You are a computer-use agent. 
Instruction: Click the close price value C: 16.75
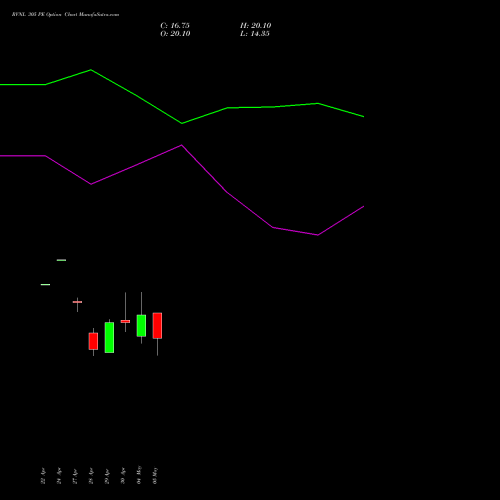(175, 26)
